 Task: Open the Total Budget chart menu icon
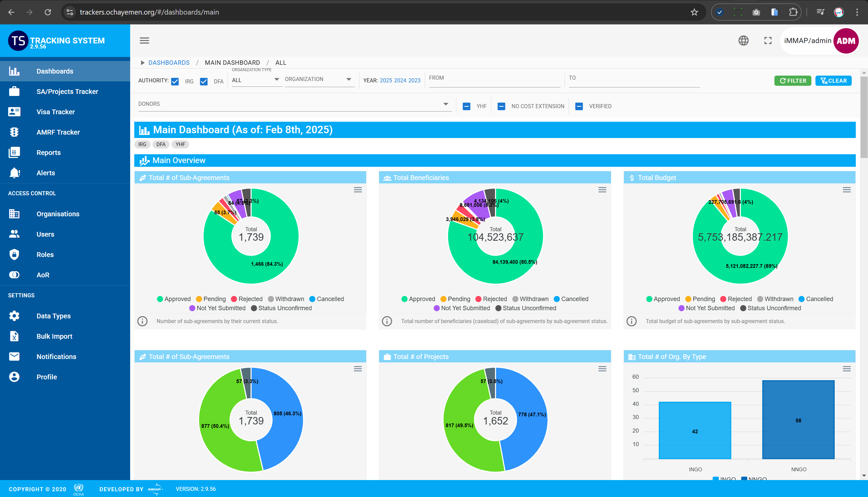[847, 190]
